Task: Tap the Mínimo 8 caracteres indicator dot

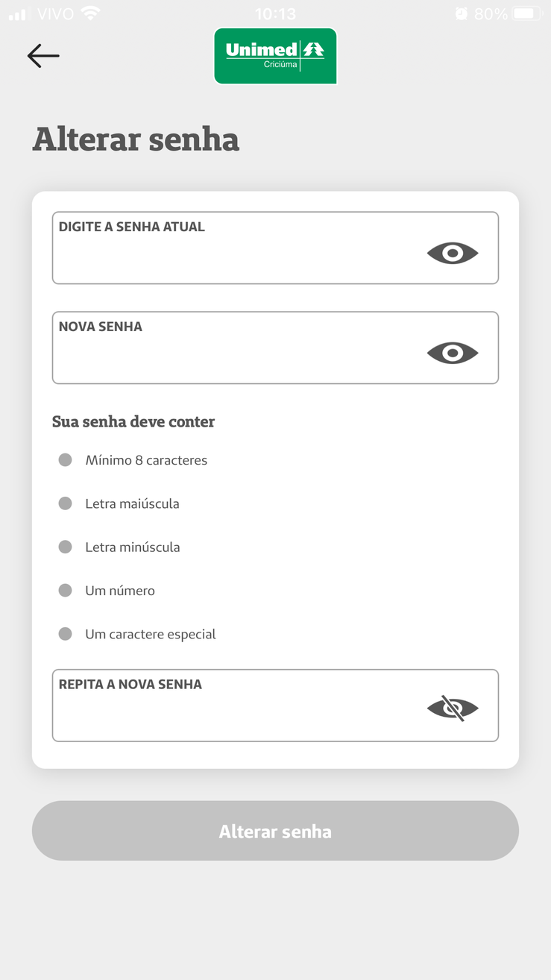Action: pos(66,459)
